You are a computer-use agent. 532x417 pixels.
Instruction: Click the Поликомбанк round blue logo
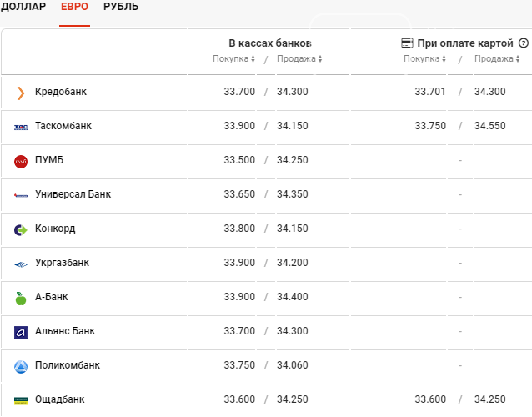(21, 367)
